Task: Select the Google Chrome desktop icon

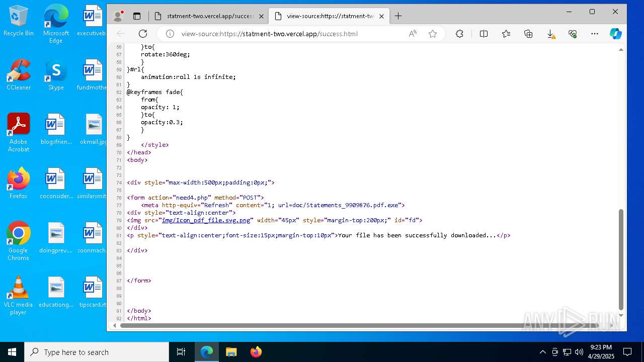Action: (x=19, y=241)
